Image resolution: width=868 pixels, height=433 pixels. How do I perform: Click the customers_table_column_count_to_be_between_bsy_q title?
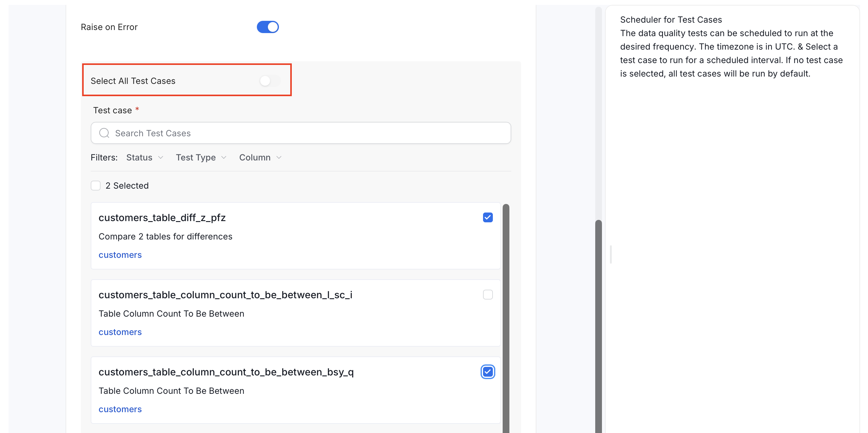coord(226,372)
